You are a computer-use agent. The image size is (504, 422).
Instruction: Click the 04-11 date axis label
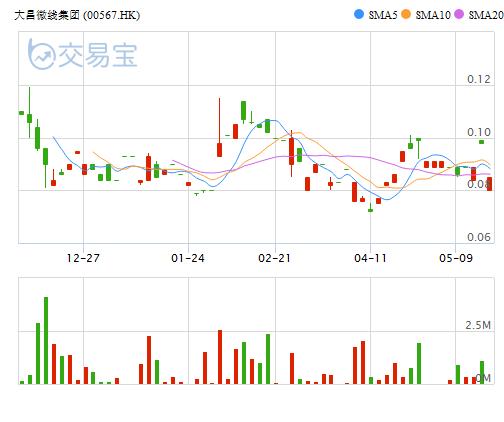click(370, 258)
